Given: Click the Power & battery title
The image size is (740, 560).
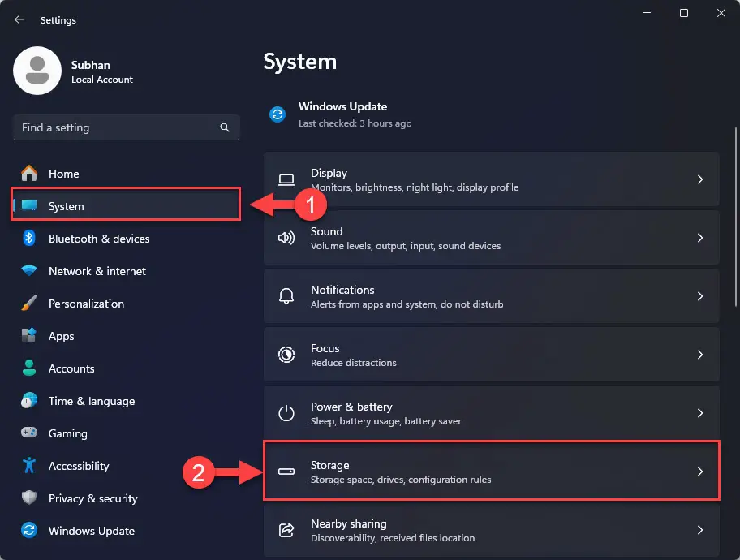Looking at the screenshot, I should [x=351, y=407].
